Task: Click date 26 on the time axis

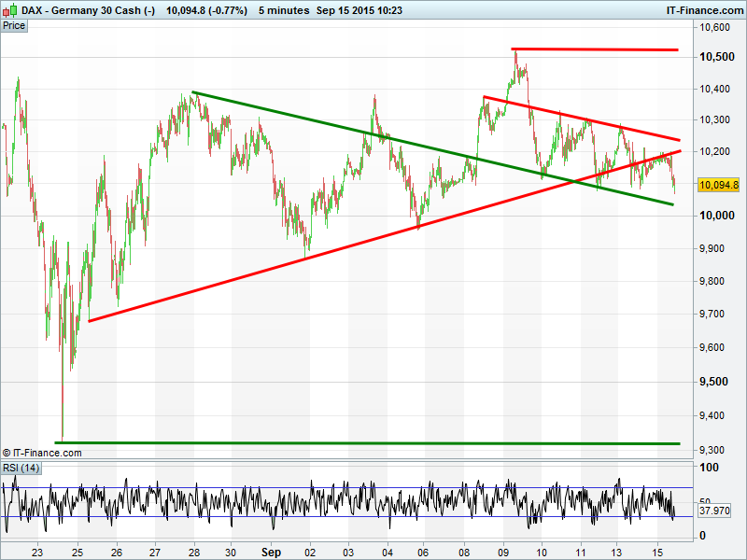Action: (116, 553)
